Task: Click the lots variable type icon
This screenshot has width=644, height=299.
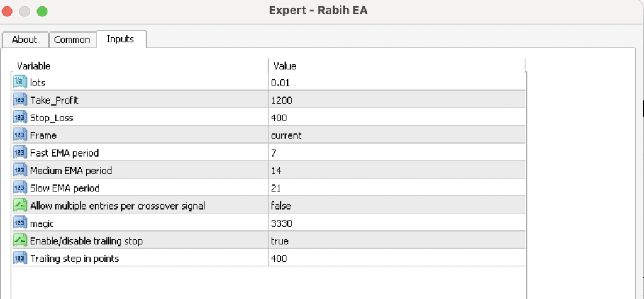Action: 19,82
